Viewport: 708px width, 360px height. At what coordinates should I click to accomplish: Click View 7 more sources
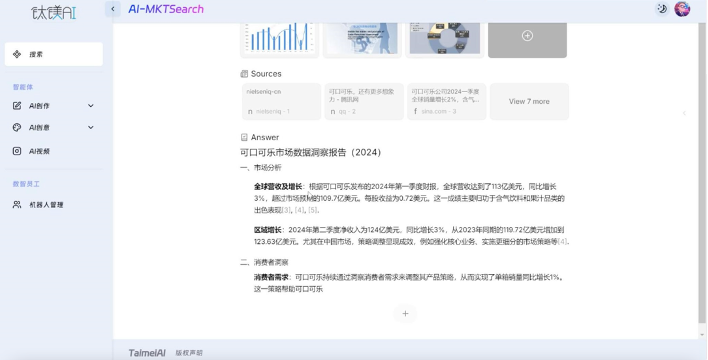click(x=529, y=102)
